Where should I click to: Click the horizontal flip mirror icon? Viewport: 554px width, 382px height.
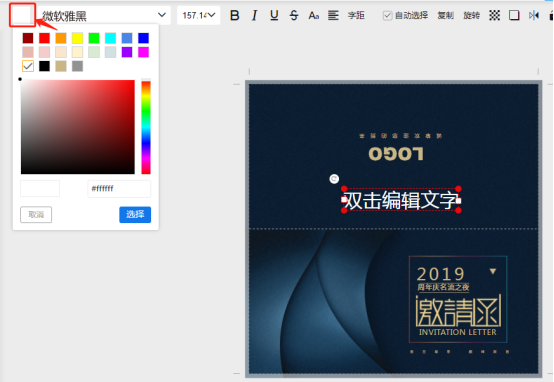click(534, 15)
